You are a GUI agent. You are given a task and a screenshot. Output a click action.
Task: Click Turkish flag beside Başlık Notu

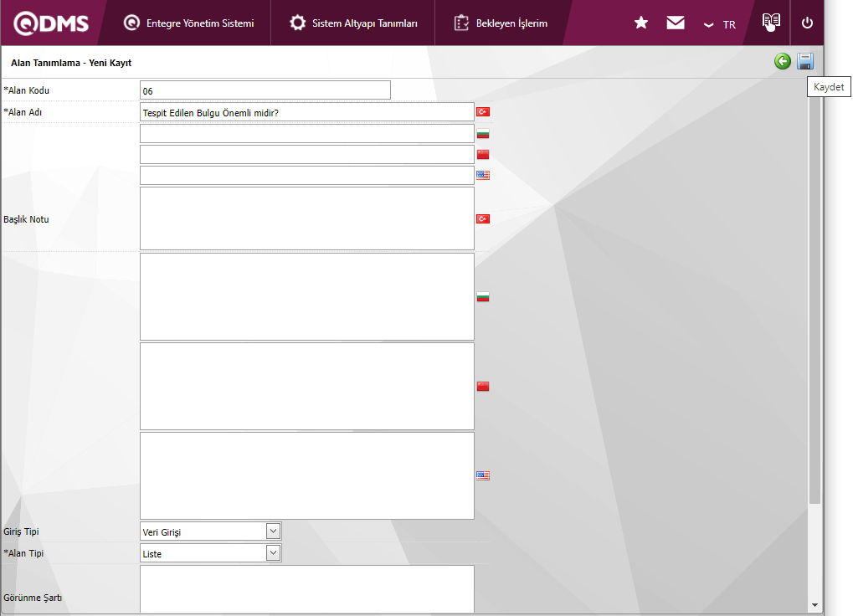tap(482, 218)
